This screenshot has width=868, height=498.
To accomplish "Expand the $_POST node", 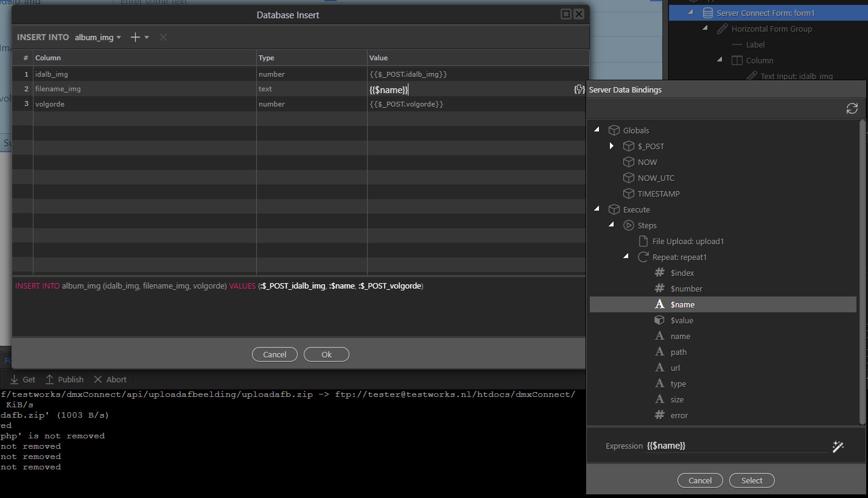I will click(612, 146).
